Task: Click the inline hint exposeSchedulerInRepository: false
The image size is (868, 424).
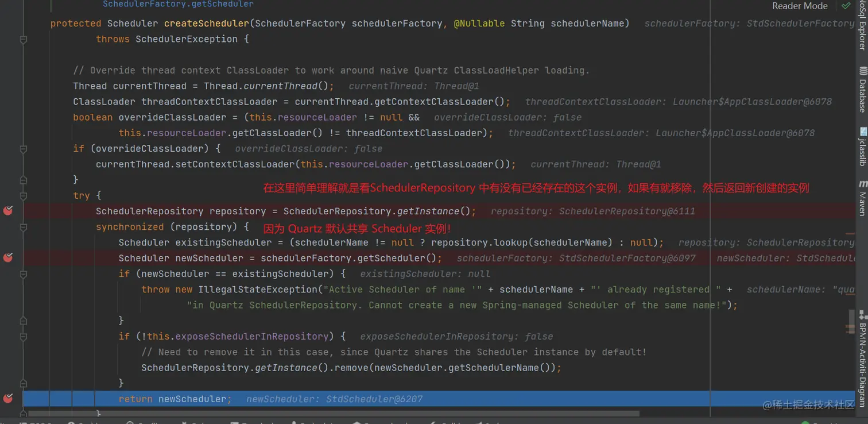Action: pos(456,337)
